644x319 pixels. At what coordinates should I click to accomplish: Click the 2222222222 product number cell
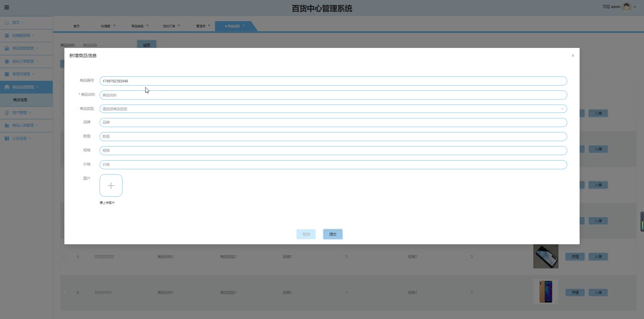point(104,257)
